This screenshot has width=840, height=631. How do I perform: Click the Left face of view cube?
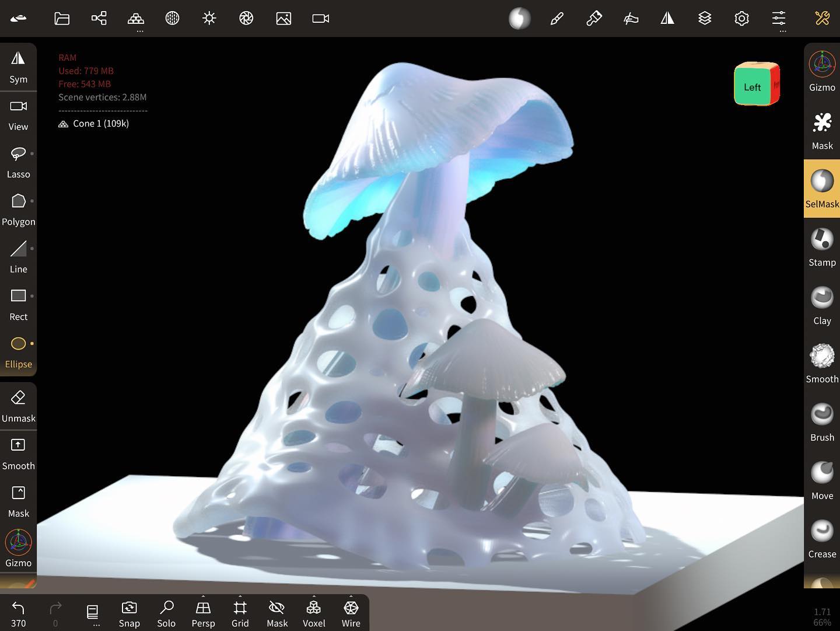pos(752,87)
